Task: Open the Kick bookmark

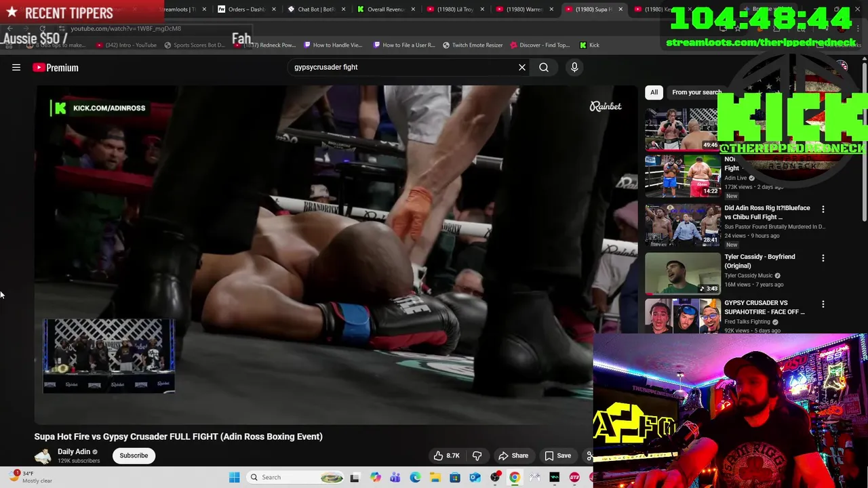Action: (589, 45)
